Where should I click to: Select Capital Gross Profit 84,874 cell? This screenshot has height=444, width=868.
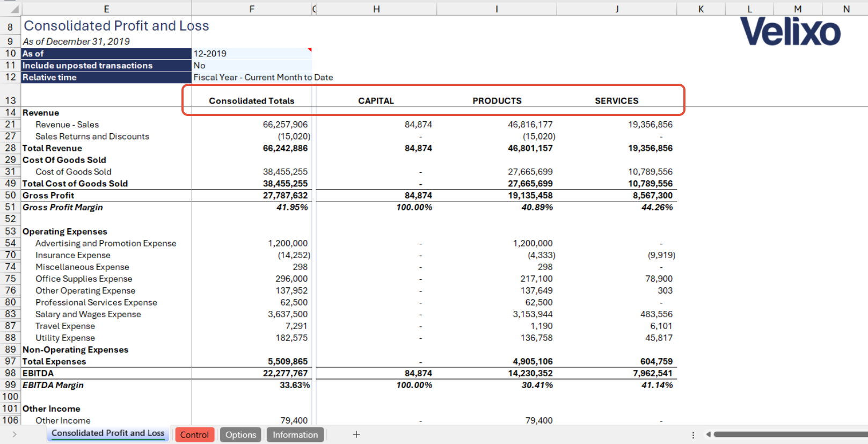point(418,195)
